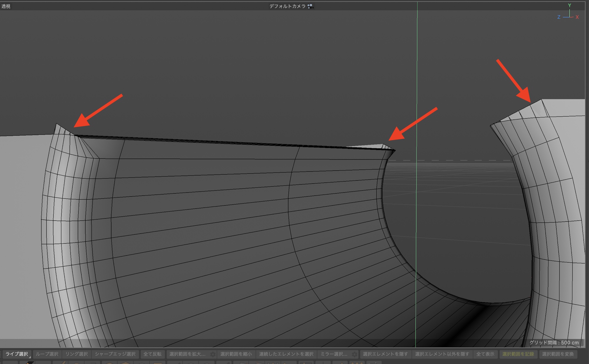The image size is (589, 364).
Task: Click デフォルトカメラ camera label
Action: (x=287, y=6)
